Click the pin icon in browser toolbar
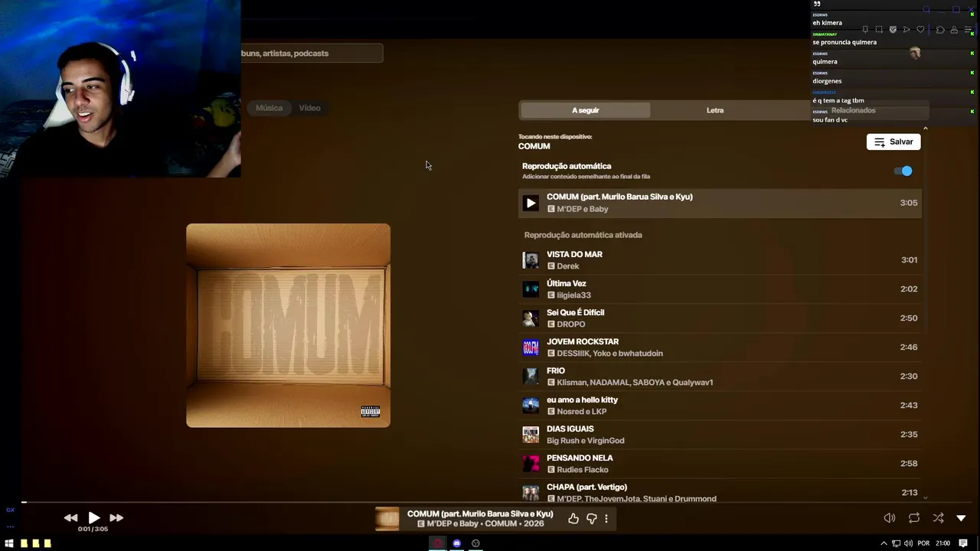 (865, 29)
